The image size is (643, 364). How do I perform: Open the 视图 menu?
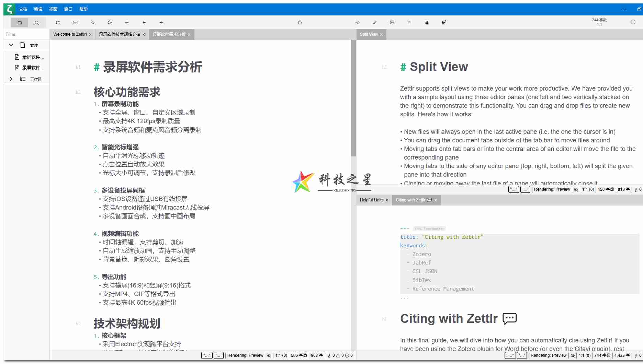tap(53, 9)
